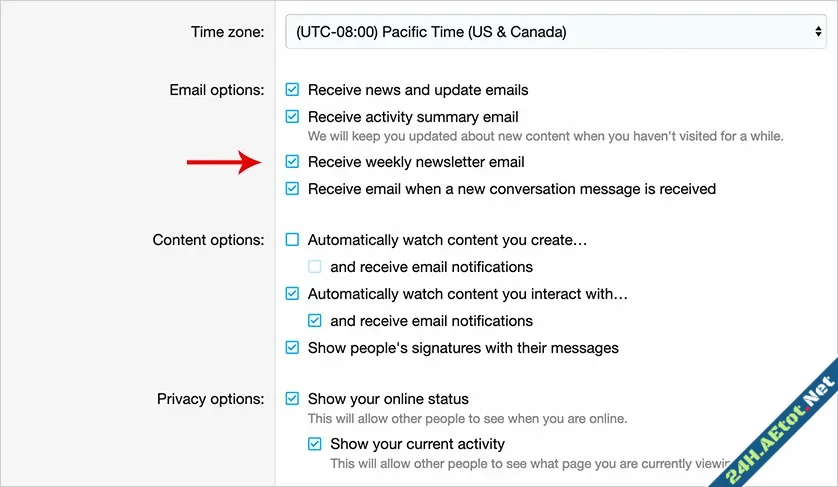
Task: Toggle the 'Receive activity summary email' checkbox
Action: 292,117
